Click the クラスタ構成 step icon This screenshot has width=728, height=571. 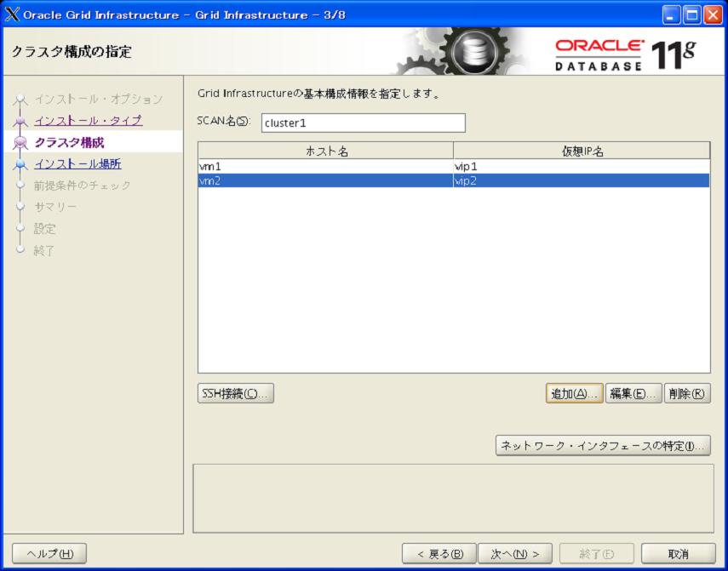click(x=20, y=142)
